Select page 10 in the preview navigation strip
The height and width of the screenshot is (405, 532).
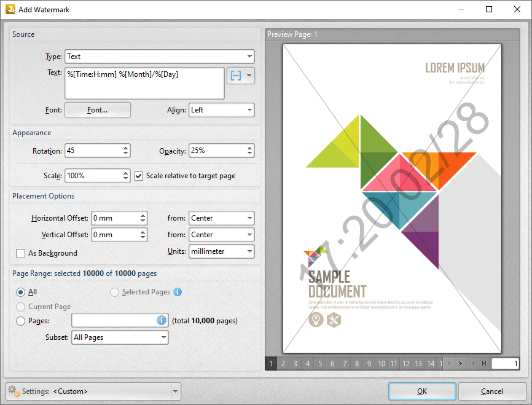coord(381,363)
